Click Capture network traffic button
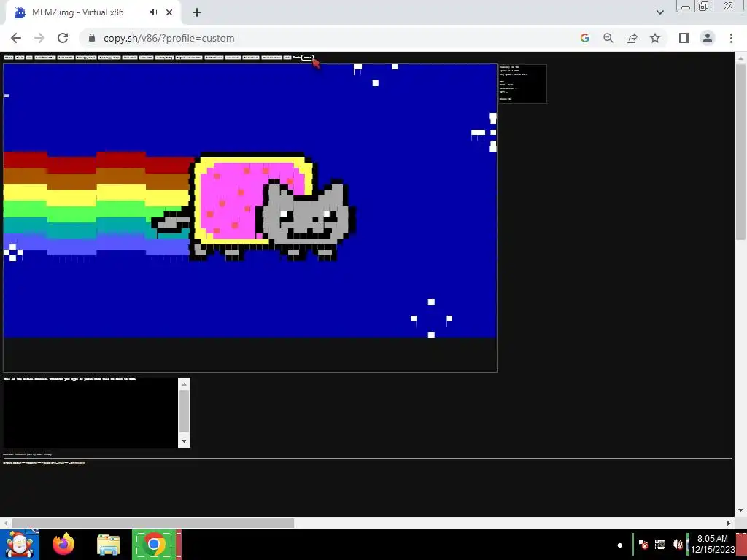 [x=189, y=58]
